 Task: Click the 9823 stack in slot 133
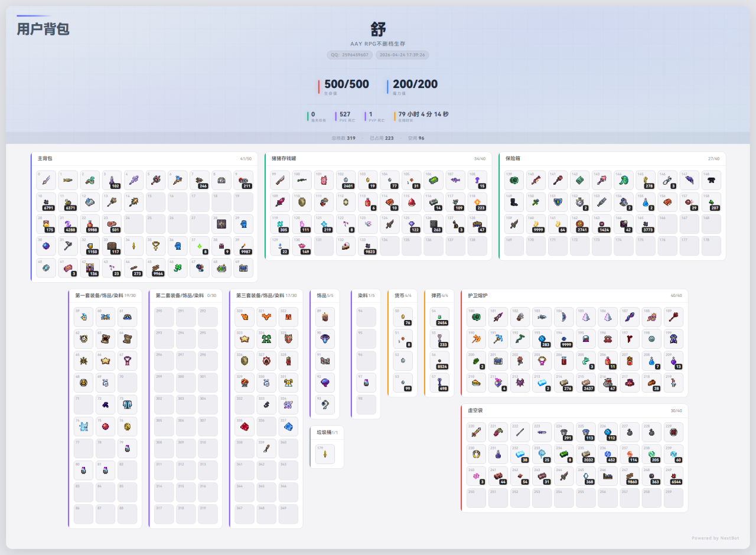click(367, 246)
